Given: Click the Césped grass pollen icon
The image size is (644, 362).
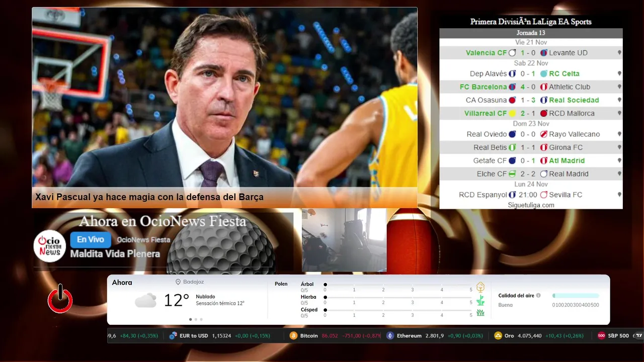Looking at the screenshot, I should tap(480, 313).
